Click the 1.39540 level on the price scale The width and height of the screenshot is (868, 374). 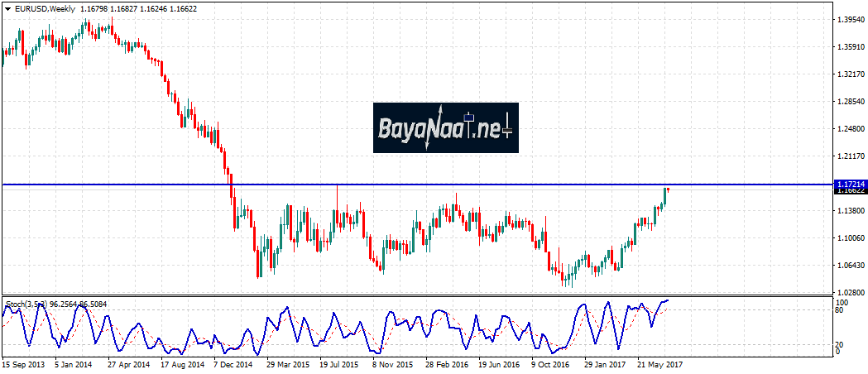coord(850,18)
